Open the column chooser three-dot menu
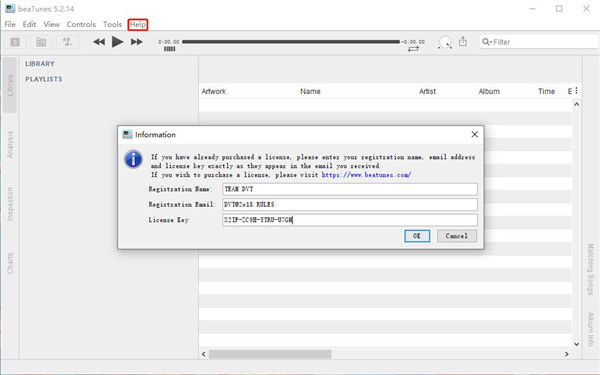Image resolution: width=600 pixels, height=375 pixels. pos(576,91)
